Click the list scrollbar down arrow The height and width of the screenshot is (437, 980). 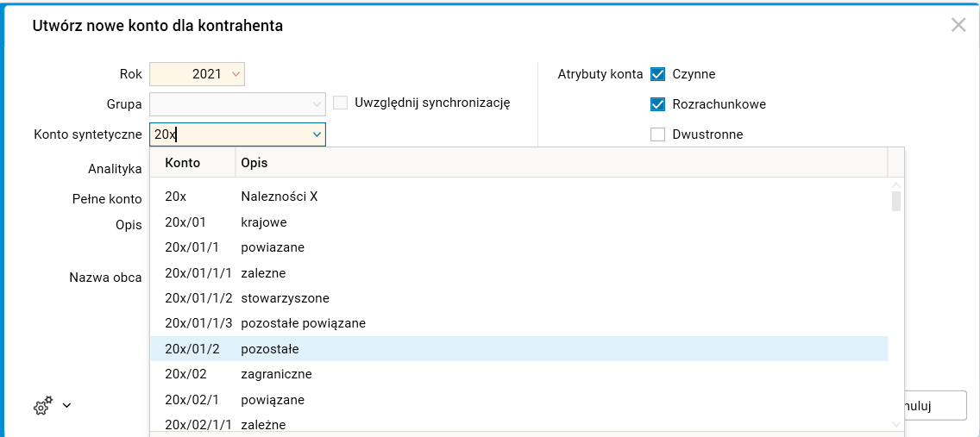point(896,424)
